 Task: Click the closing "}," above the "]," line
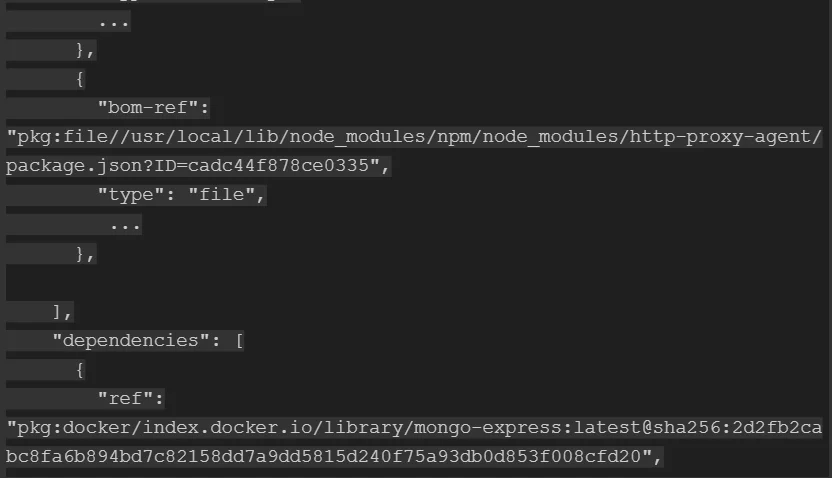tap(85, 254)
